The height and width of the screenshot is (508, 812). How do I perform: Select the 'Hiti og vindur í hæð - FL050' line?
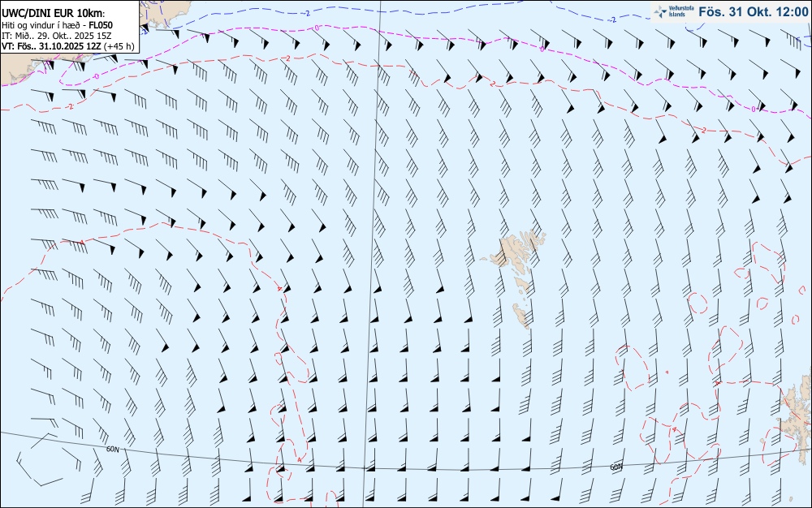coord(57,25)
